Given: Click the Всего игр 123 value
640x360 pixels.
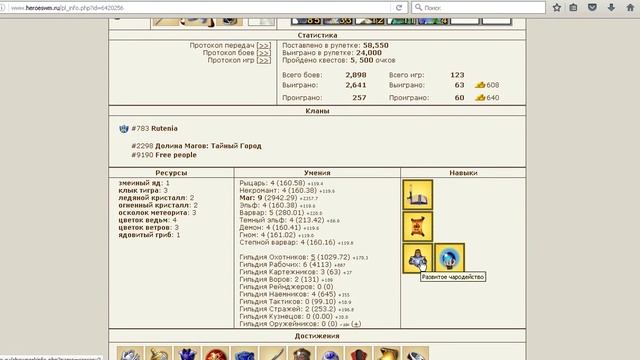Looking at the screenshot, I should point(457,75).
